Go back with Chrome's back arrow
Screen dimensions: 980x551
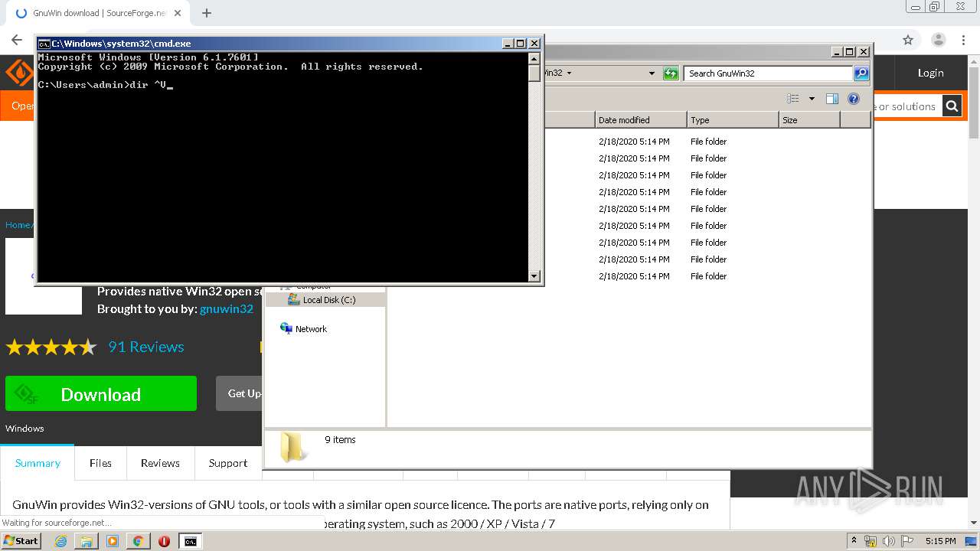coord(17,40)
